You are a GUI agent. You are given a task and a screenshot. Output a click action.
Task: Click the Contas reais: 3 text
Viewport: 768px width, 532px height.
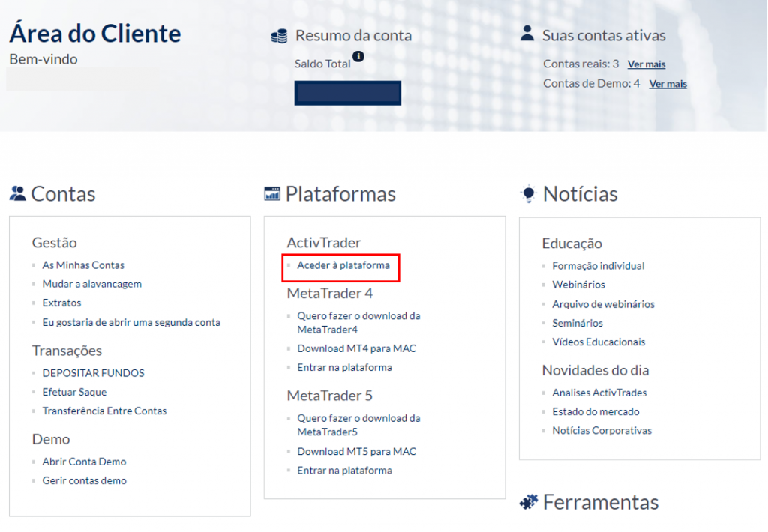point(581,64)
